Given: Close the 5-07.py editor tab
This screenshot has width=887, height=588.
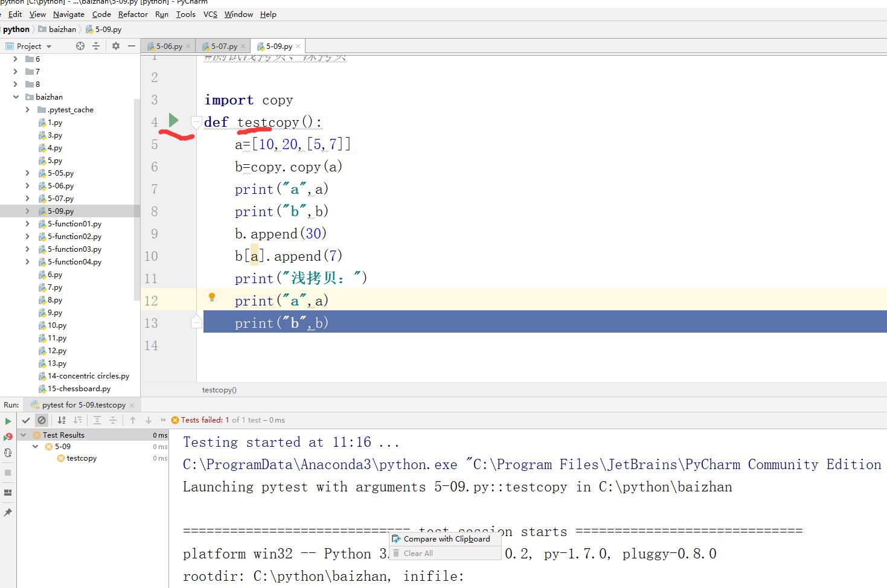Looking at the screenshot, I should (243, 46).
